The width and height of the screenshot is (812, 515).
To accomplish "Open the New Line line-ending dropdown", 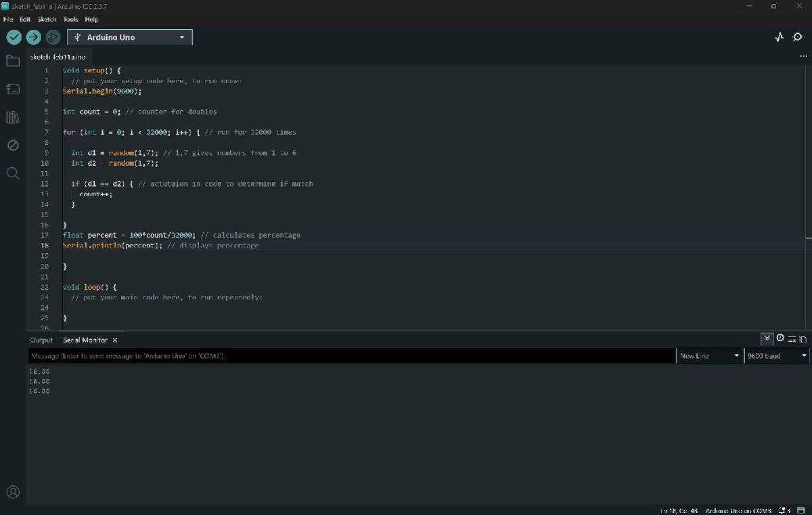I will [x=709, y=355].
